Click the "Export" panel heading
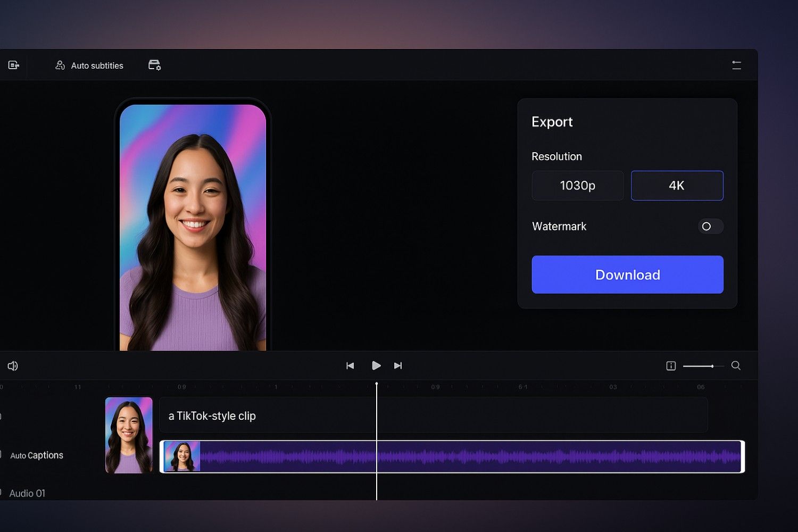This screenshot has width=798, height=532. pos(552,122)
